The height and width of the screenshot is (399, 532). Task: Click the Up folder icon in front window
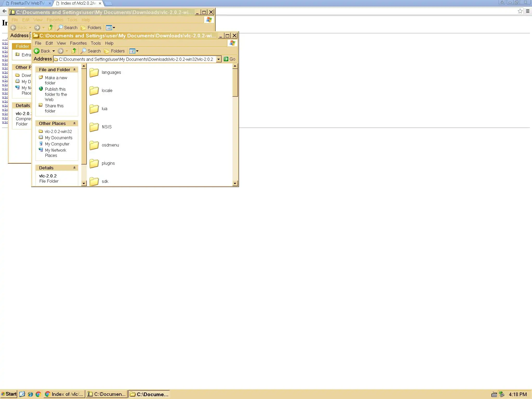coord(74,51)
